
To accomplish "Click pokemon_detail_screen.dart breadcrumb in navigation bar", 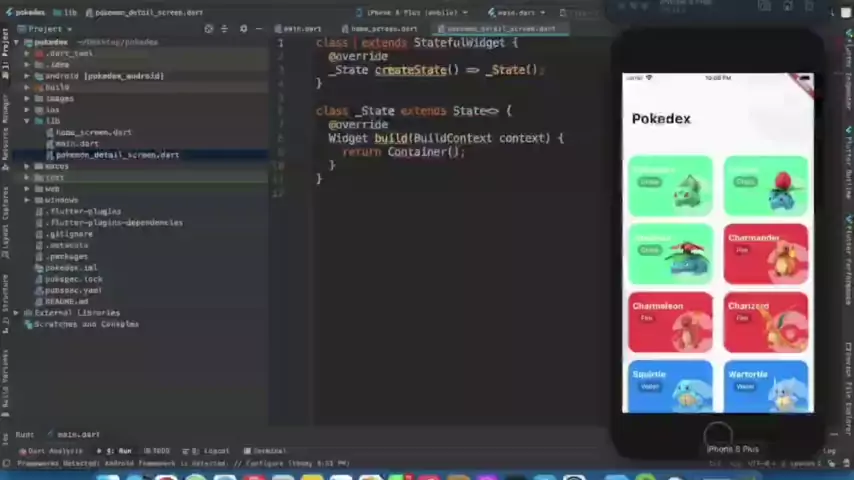I will pos(144,12).
